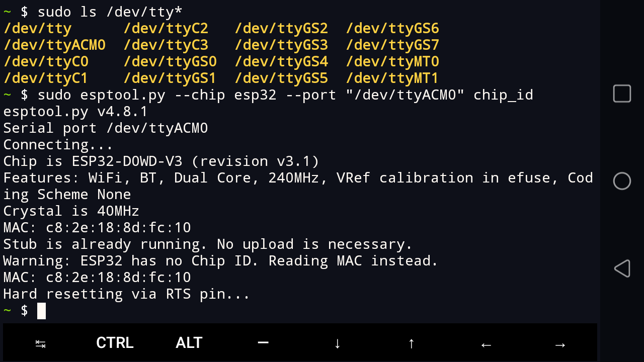The height and width of the screenshot is (362, 644).
Task: Toggle the ALT modifier key
Action: pos(189,343)
